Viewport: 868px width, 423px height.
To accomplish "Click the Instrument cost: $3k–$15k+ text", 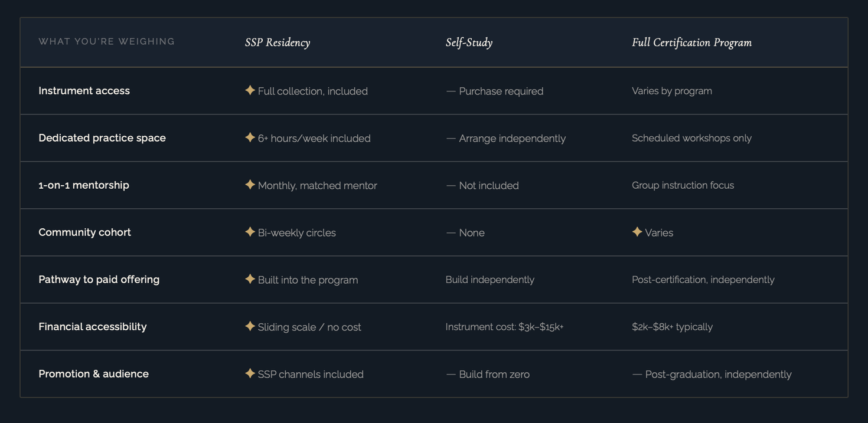I will [504, 327].
